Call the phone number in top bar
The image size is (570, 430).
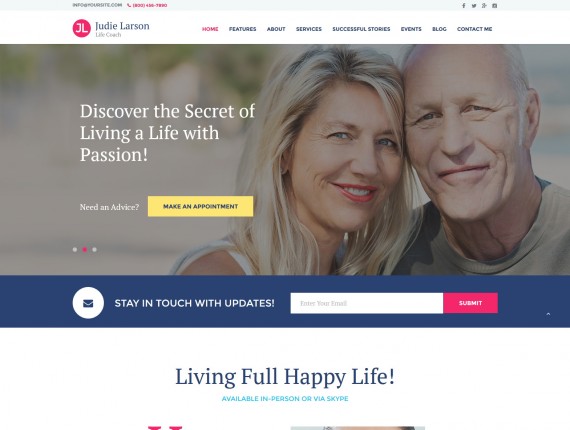pos(148,5)
